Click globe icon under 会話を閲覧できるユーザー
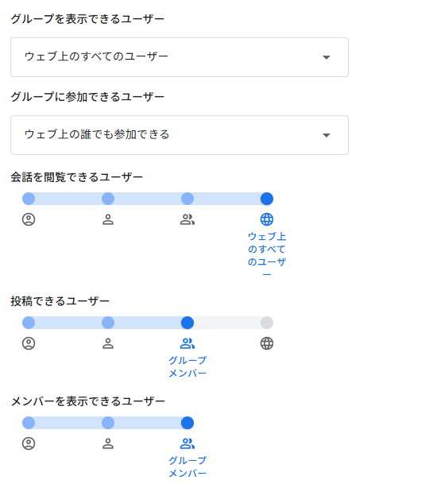This screenshot has width=448, height=488. coord(267,219)
